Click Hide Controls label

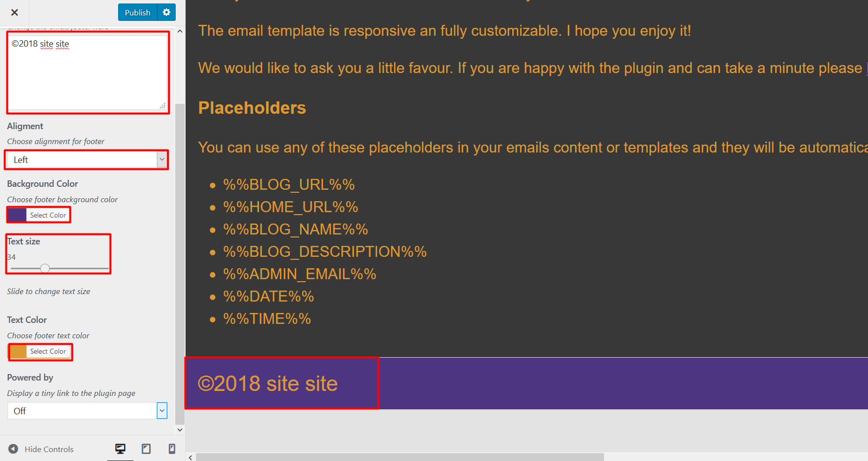49,449
